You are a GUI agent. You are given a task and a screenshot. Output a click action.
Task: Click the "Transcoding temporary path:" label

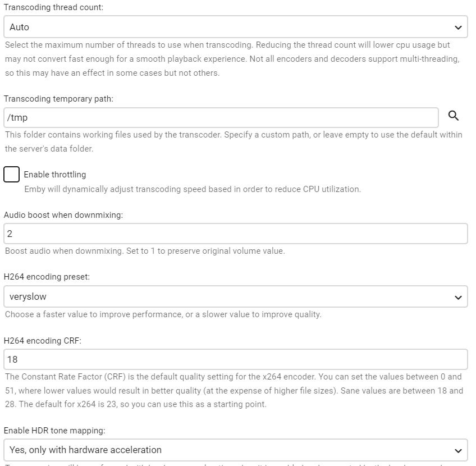(58, 99)
